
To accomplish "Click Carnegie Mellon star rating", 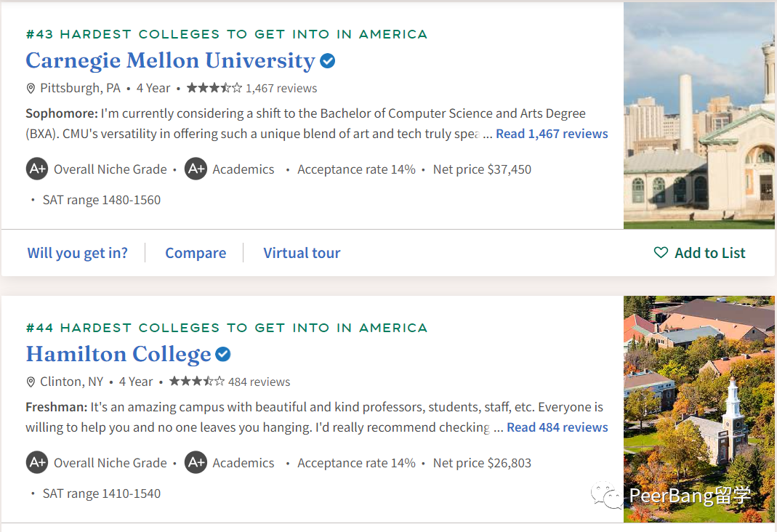I will (x=214, y=88).
